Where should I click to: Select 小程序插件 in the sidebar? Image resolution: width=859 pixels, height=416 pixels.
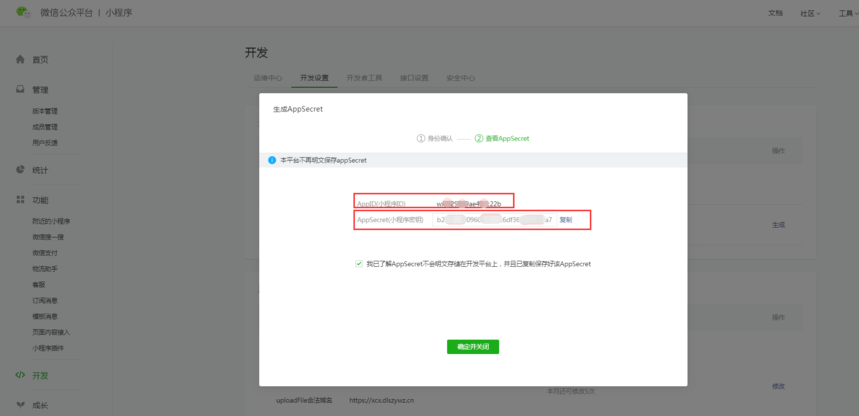coord(48,348)
